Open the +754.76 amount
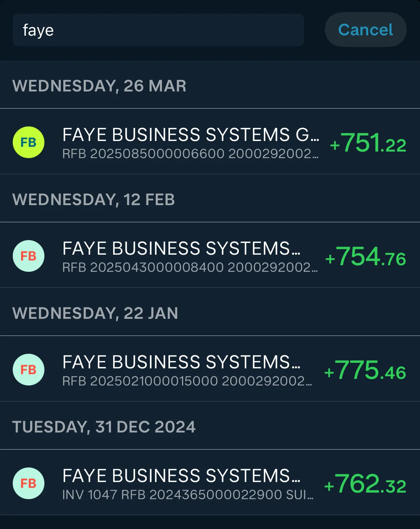Screen dimensions: 420x529 (x=365, y=256)
